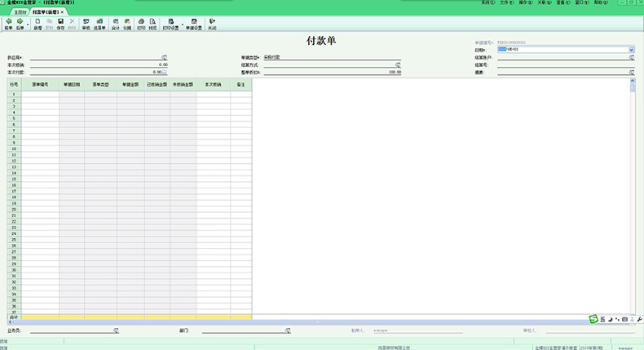Open the 供应商 supplier lookup
Viewport: 644px width, 350px height.
click(164, 57)
